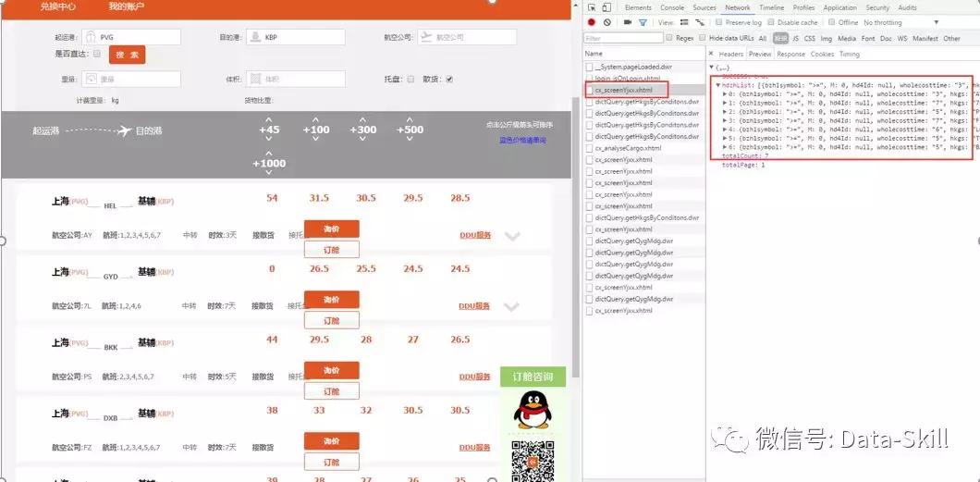Click the down arrow below +1000 to sort

tap(269, 173)
